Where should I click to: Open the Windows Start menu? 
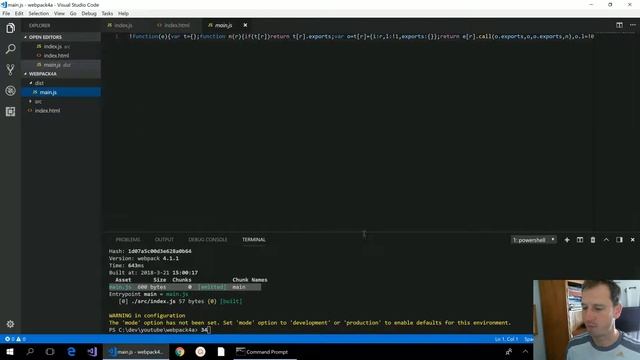10,351
